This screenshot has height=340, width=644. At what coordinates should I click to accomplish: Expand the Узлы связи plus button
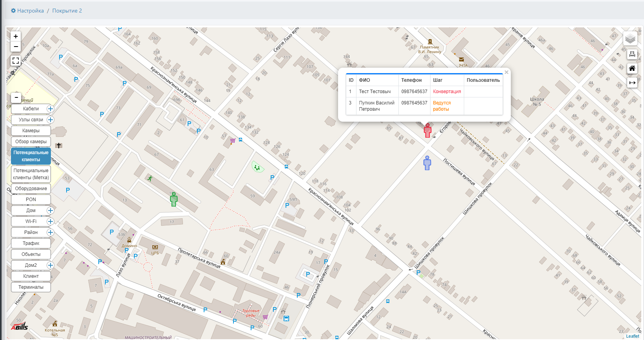coord(51,120)
